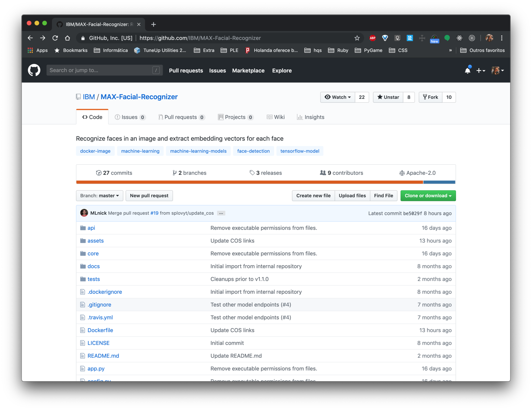View the 27 commits history
The width and height of the screenshot is (532, 410).
pos(114,173)
